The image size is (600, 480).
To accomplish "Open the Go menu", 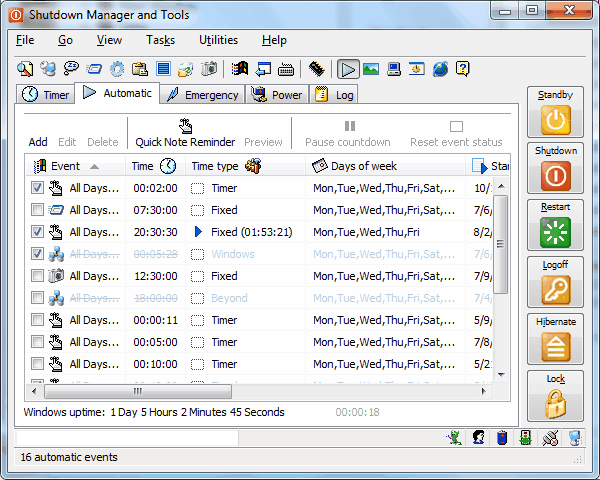I will [65, 40].
